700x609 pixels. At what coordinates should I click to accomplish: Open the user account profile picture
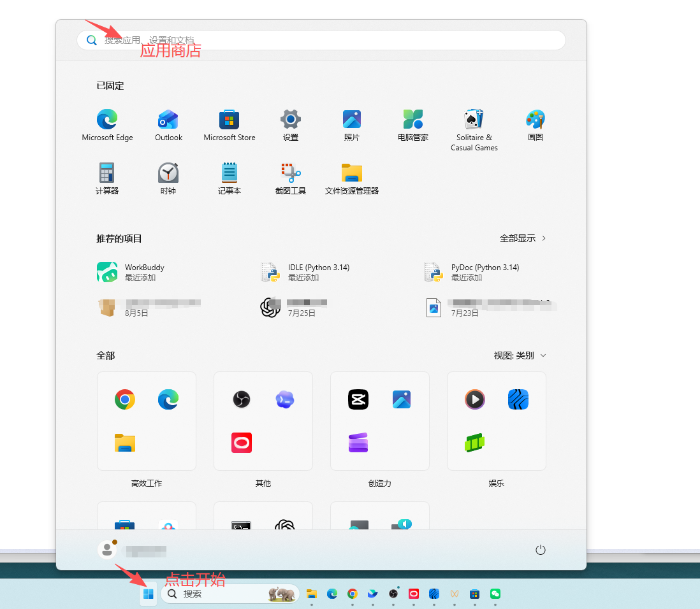(x=107, y=550)
